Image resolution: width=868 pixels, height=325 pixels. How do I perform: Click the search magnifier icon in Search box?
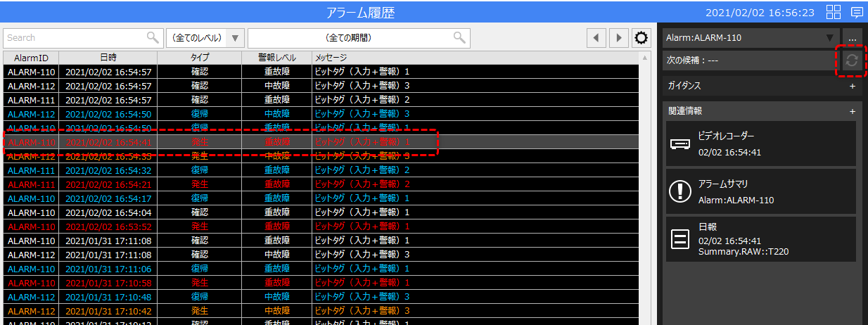[153, 38]
